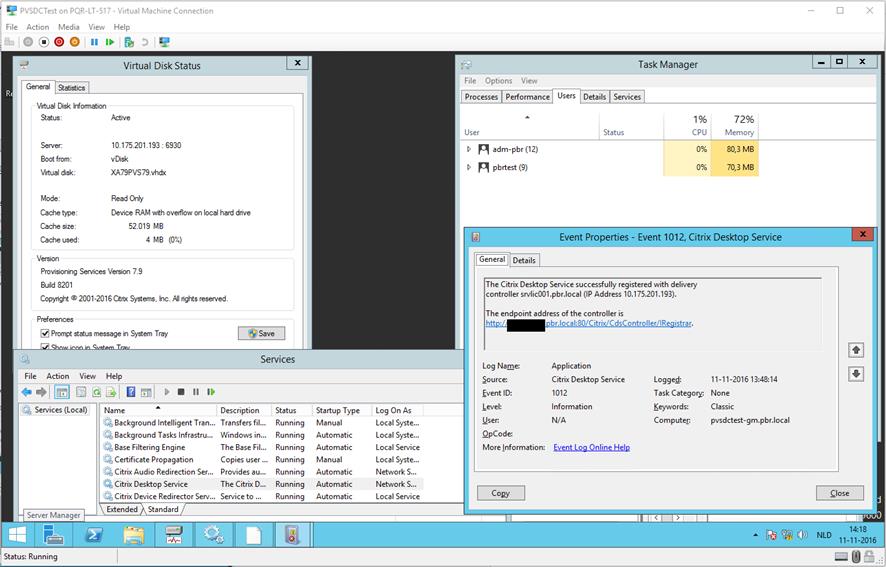Open Media menu in VM Connection window
This screenshot has width=886, height=567.
[x=68, y=27]
